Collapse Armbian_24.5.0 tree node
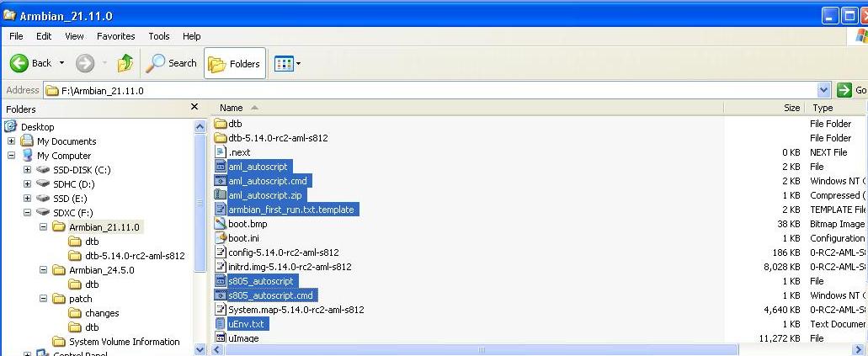The width and height of the screenshot is (868, 356). (43, 270)
